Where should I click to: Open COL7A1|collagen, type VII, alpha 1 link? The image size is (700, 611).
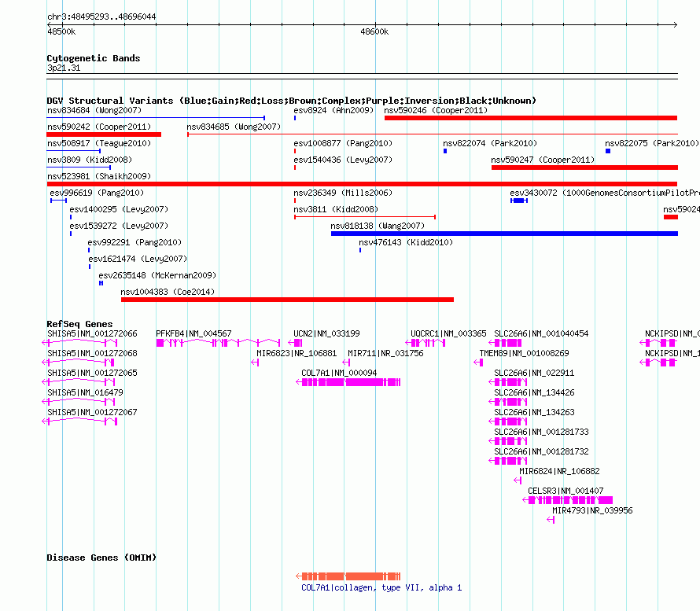[x=381, y=587]
